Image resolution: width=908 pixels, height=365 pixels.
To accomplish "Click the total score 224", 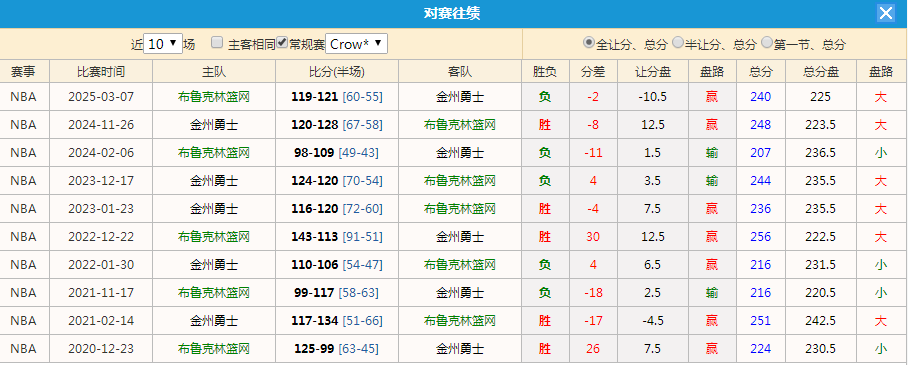I will pos(760,349).
